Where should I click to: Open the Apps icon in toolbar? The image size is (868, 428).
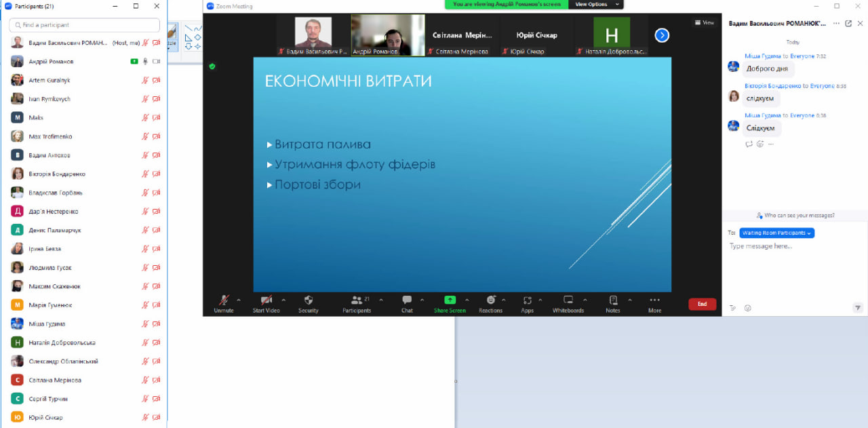pyautogui.click(x=527, y=300)
